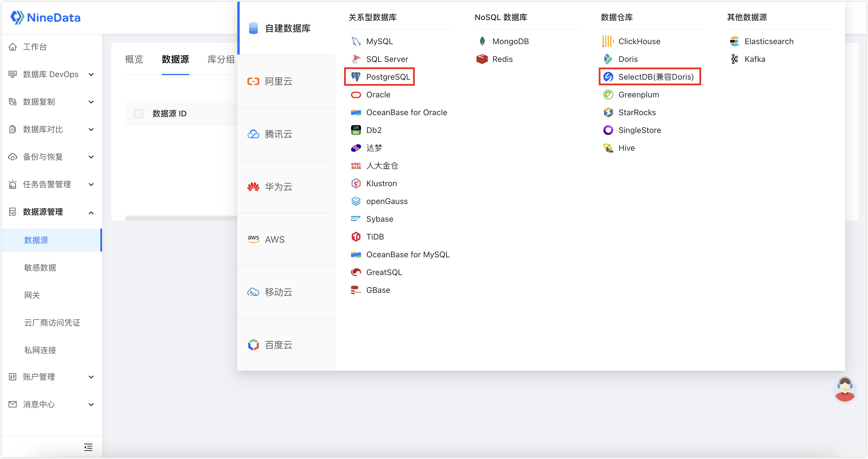868x459 pixels.
Task: Click the GBase icon
Action: (x=356, y=290)
